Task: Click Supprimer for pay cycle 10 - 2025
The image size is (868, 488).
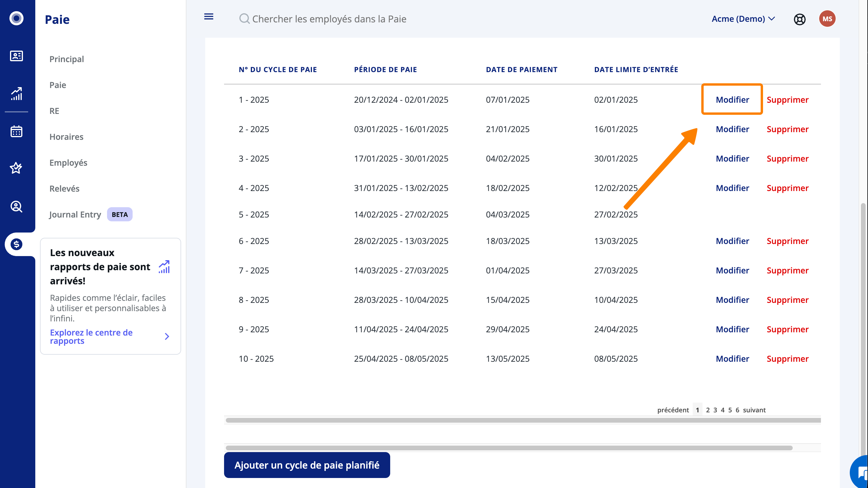Action: click(x=787, y=358)
